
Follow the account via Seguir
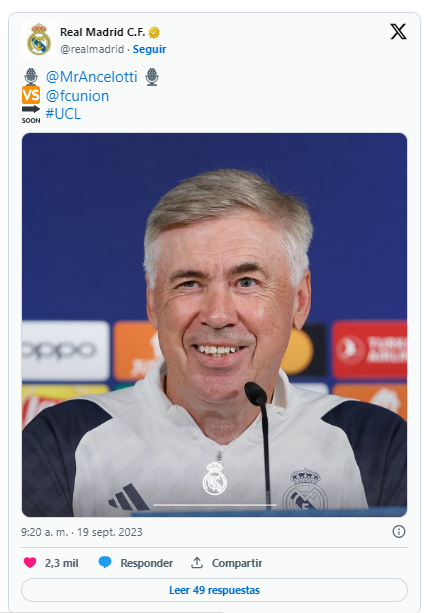(x=149, y=49)
